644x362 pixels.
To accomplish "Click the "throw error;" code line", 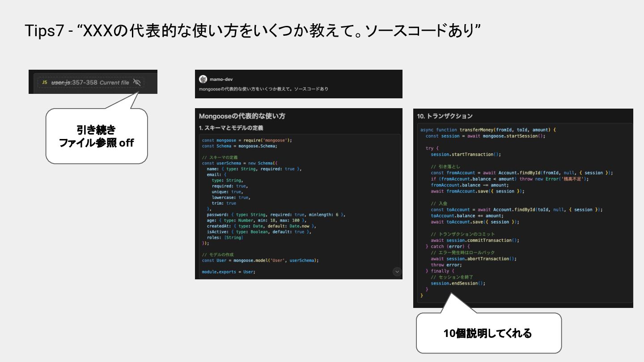I will point(446,265).
